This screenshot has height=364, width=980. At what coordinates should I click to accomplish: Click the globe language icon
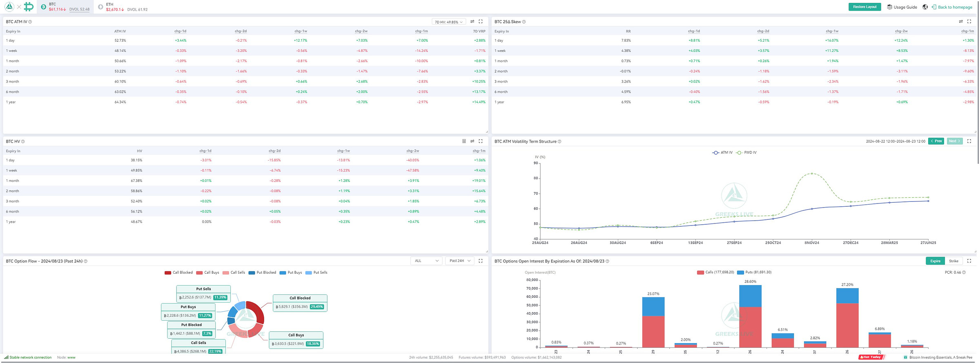(925, 7)
